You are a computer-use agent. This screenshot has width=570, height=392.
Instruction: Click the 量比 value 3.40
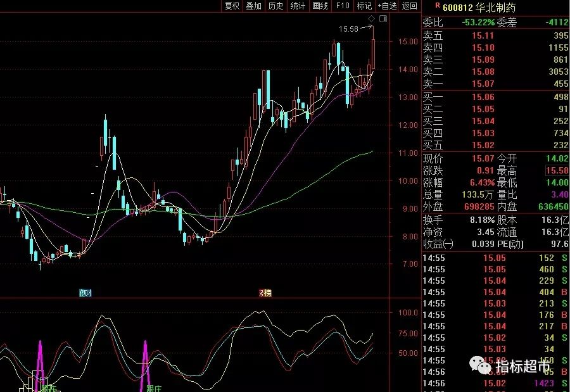(x=559, y=194)
